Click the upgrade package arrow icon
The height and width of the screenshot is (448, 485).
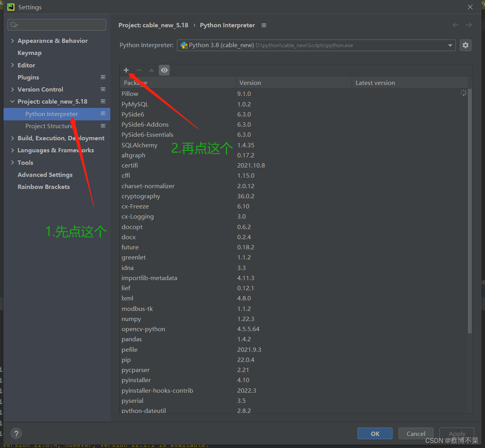click(x=152, y=70)
